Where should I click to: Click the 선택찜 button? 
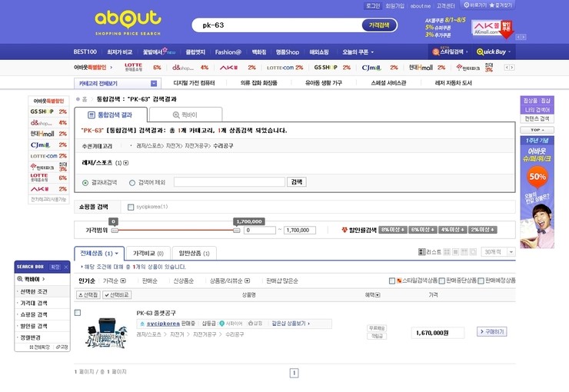pos(88,295)
